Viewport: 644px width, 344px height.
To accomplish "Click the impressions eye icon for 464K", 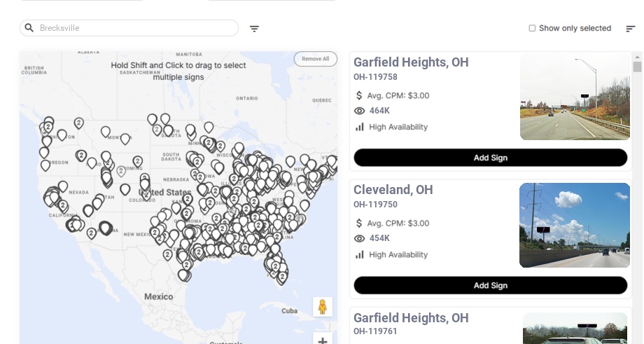I will (x=360, y=111).
